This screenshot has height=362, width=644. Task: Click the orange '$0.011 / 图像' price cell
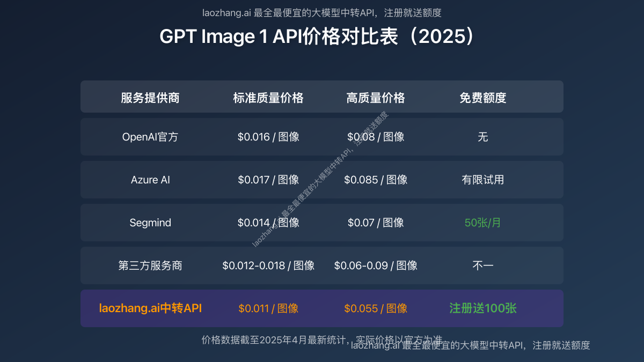268,308
